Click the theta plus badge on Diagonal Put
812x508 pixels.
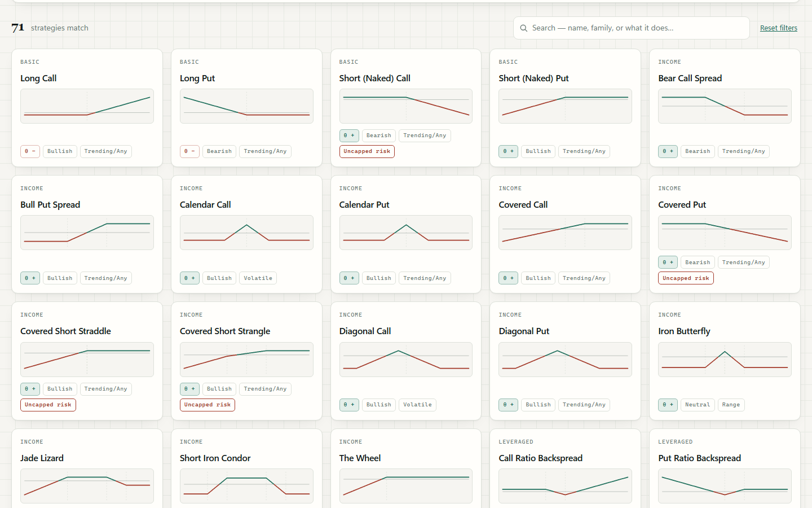pyautogui.click(x=508, y=405)
